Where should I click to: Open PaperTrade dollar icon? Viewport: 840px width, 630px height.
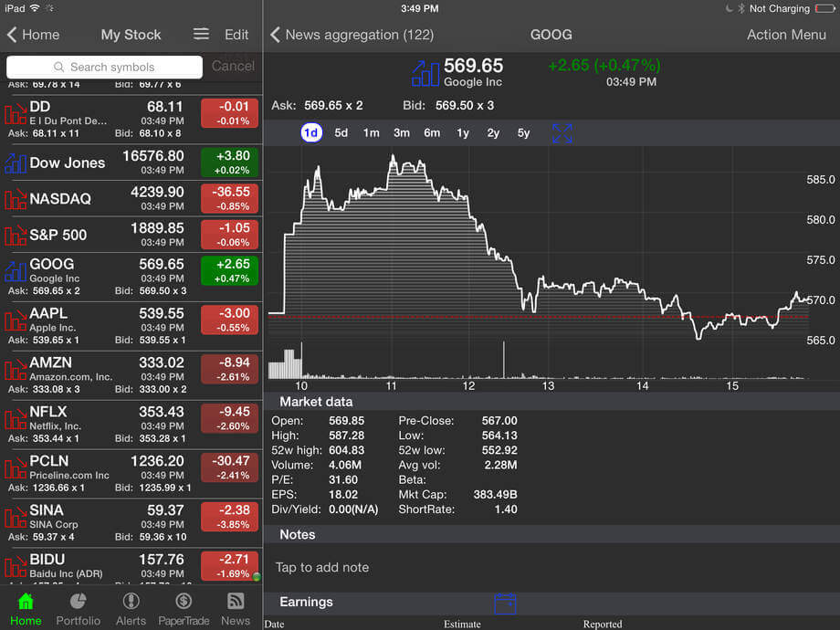[184, 601]
